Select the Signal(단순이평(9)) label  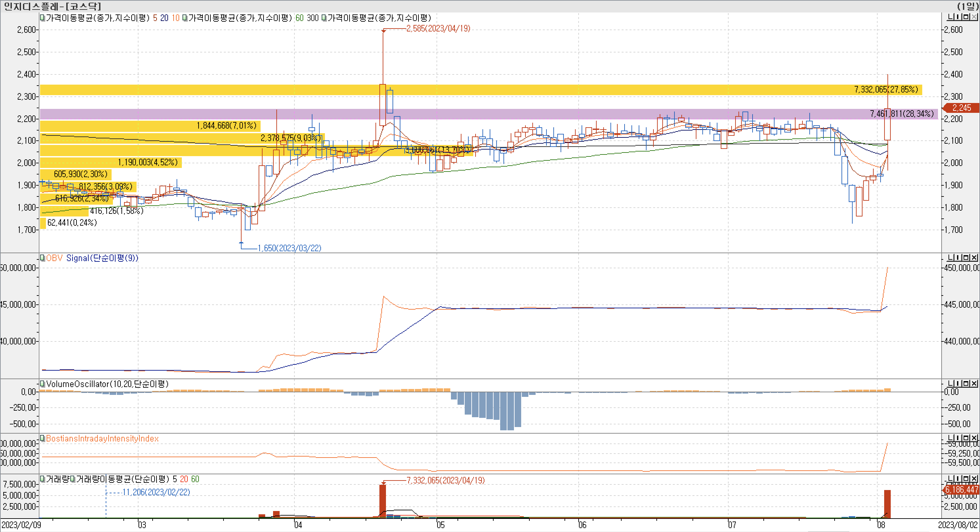pos(102,258)
